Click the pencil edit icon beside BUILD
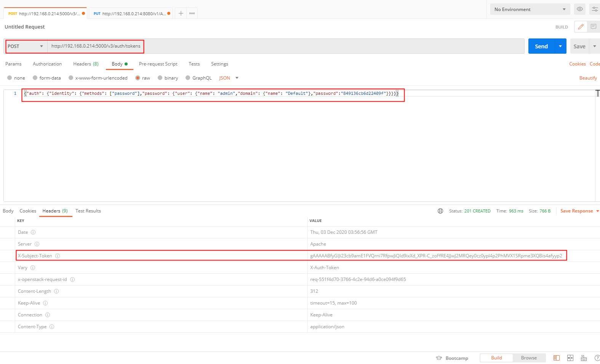This screenshot has height=364, width=600. pos(581,27)
